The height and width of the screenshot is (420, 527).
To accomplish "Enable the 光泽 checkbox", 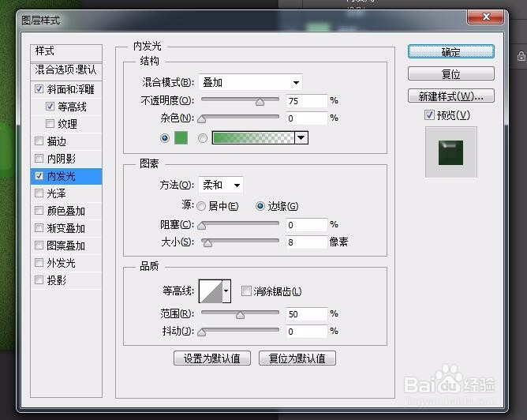I will point(39,193).
